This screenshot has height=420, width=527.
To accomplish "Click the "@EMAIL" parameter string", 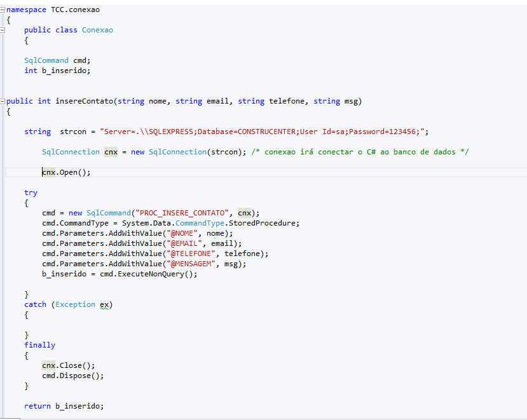I will pyautogui.click(x=184, y=243).
